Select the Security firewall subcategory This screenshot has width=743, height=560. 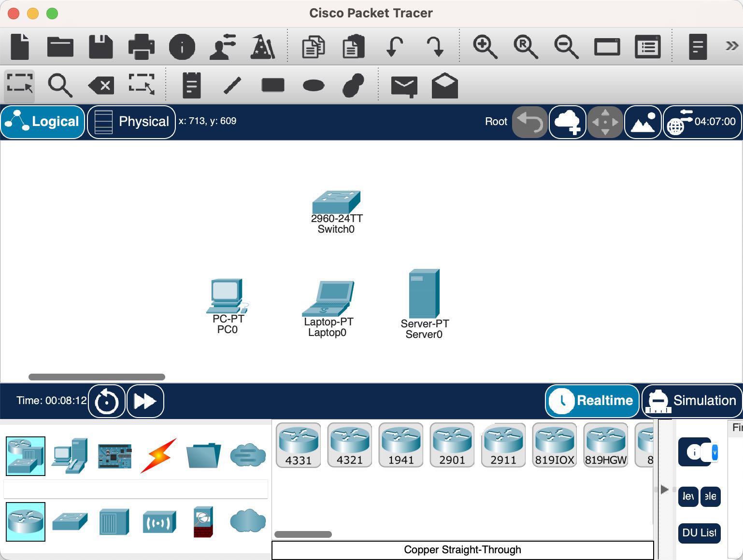[x=203, y=522]
